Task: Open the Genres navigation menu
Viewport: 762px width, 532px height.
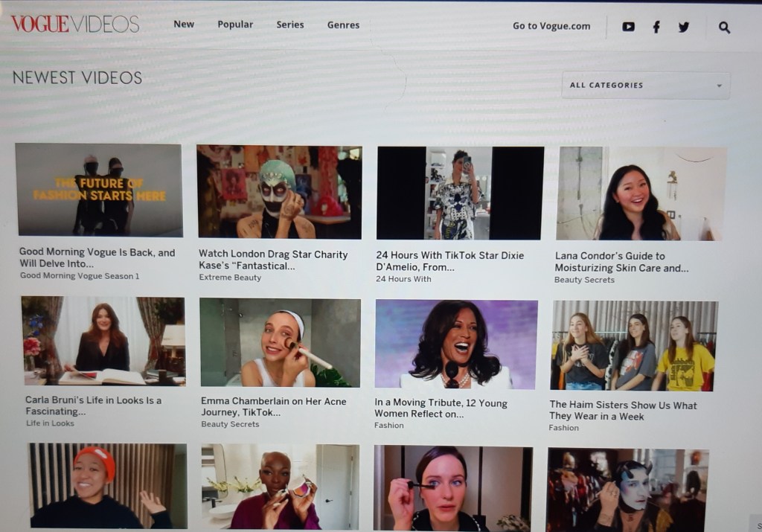Action: point(343,25)
